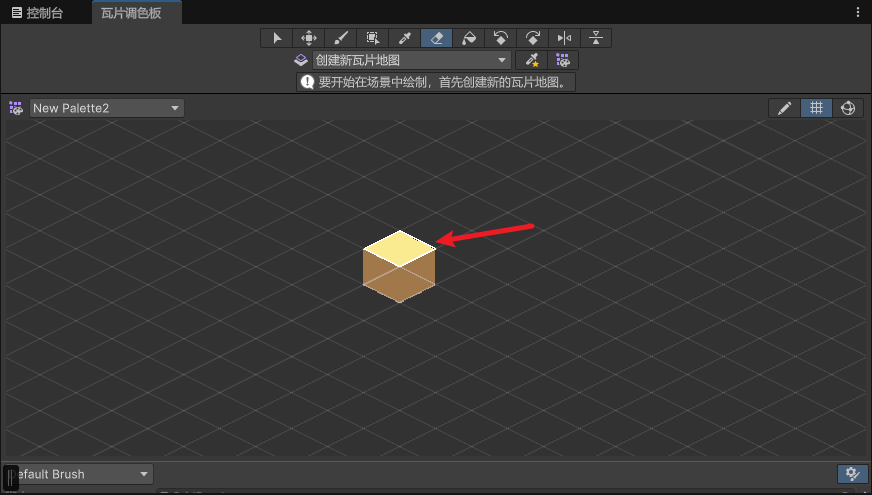This screenshot has width=872, height=495.
Task: Choose the Move selection tool
Action: pos(309,38)
